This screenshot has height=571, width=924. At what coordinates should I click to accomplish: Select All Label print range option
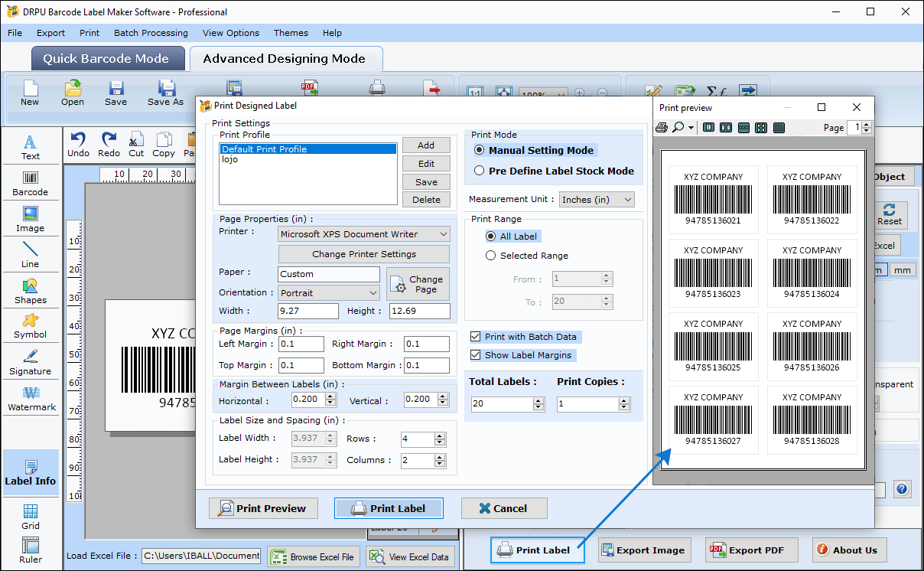pos(490,237)
